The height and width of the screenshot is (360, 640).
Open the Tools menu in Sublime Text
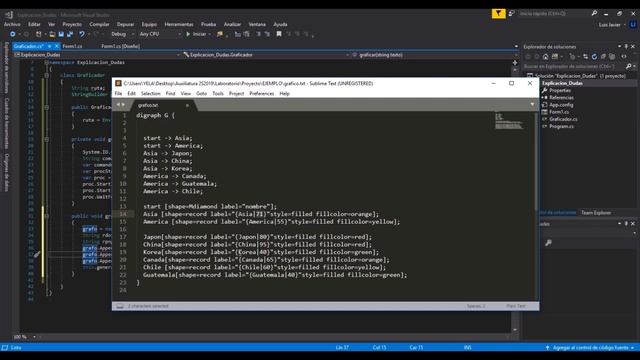(x=218, y=93)
